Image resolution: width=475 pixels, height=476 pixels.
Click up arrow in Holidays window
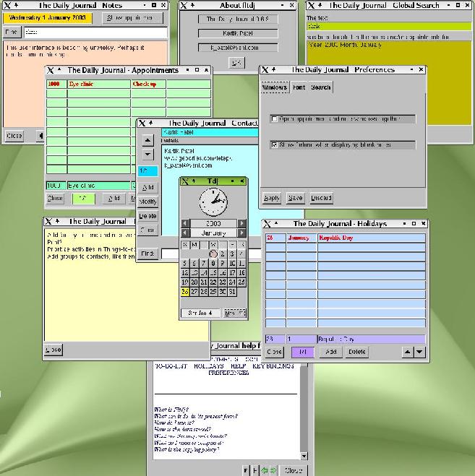(x=407, y=352)
